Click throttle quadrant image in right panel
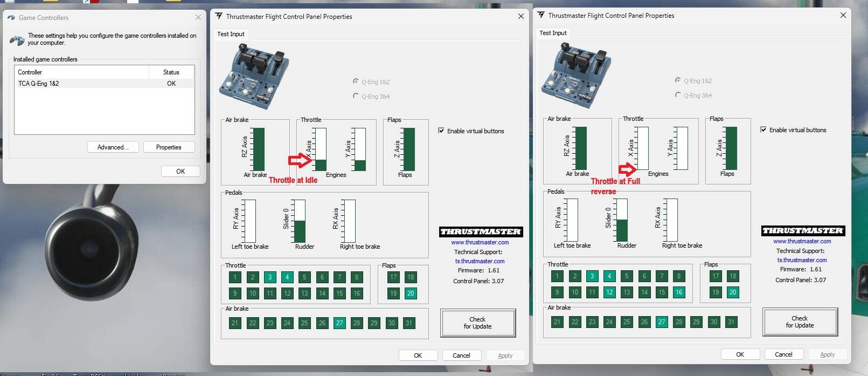The image size is (868, 376). coord(576,76)
